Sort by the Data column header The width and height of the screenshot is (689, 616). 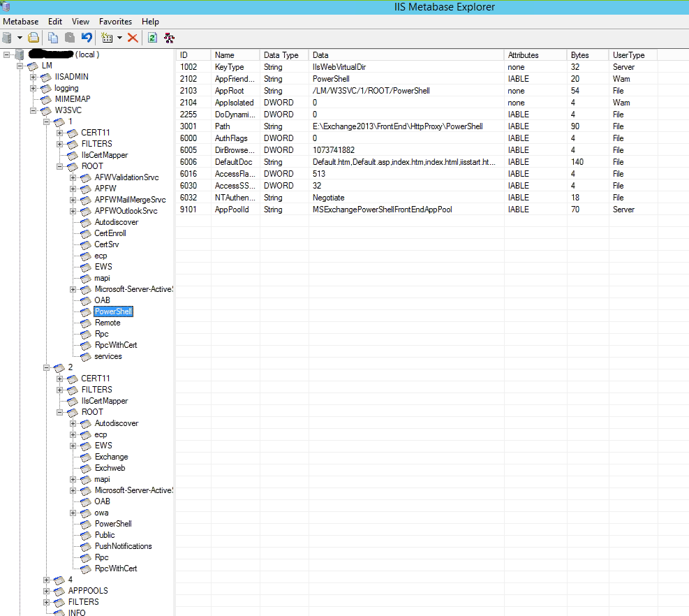click(406, 55)
